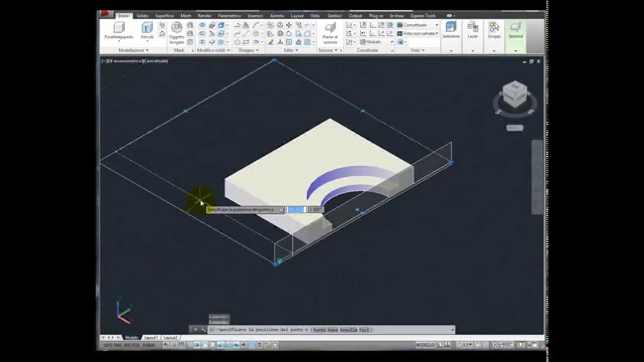Select the Polyline tool in Disegna panel
This screenshot has width=644, height=362.
click(237, 25)
